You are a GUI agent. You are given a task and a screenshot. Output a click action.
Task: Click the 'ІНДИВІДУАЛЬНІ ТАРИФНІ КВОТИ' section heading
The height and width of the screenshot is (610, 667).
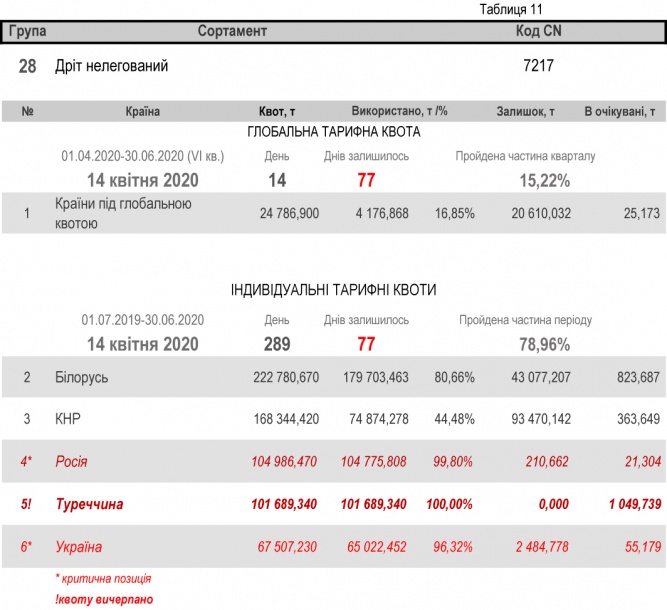pos(333,290)
